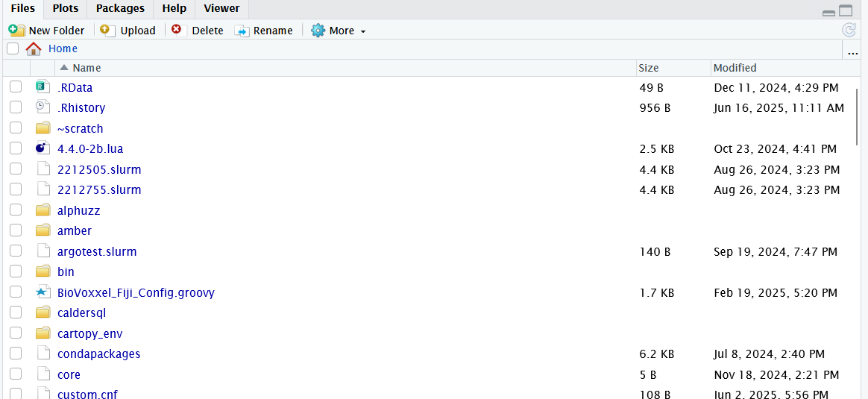Open the cartopy_env folder link

[x=89, y=333]
